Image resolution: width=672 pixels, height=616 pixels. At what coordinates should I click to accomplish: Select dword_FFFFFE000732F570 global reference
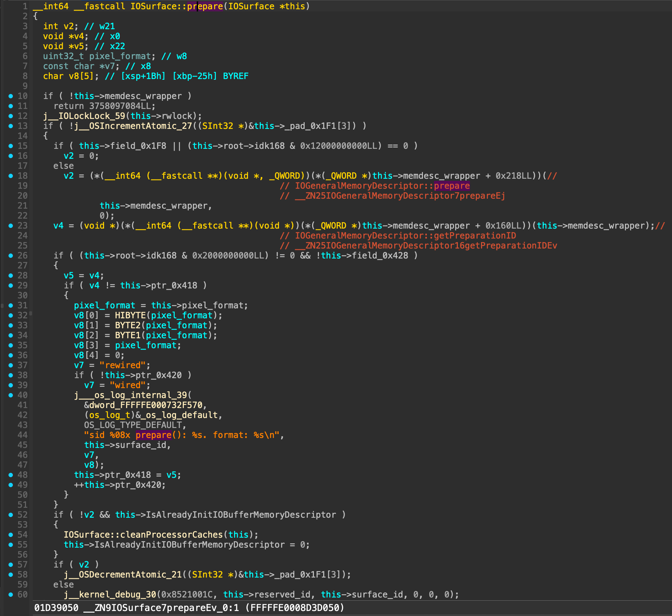pyautogui.click(x=146, y=405)
